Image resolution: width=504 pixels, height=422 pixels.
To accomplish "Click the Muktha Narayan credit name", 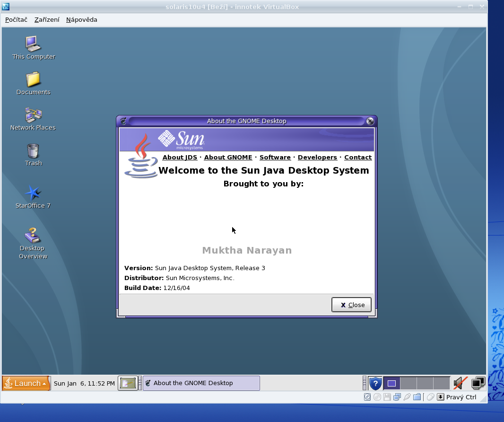I will [247, 250].
